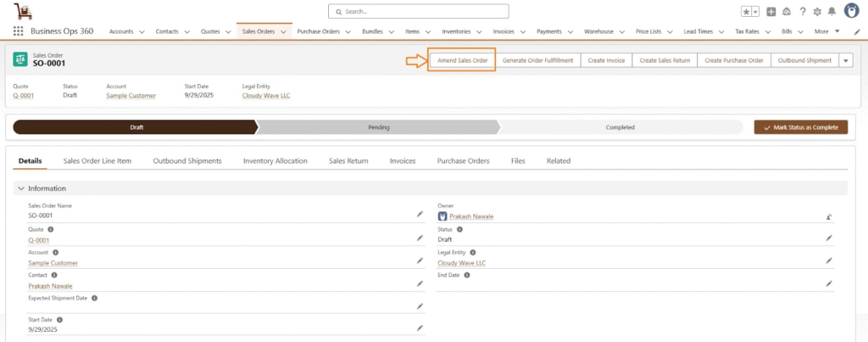The height and width of the screenshot is (342, 868).
Task: Collapse the Information section
Action: click(x=20, y=188)
